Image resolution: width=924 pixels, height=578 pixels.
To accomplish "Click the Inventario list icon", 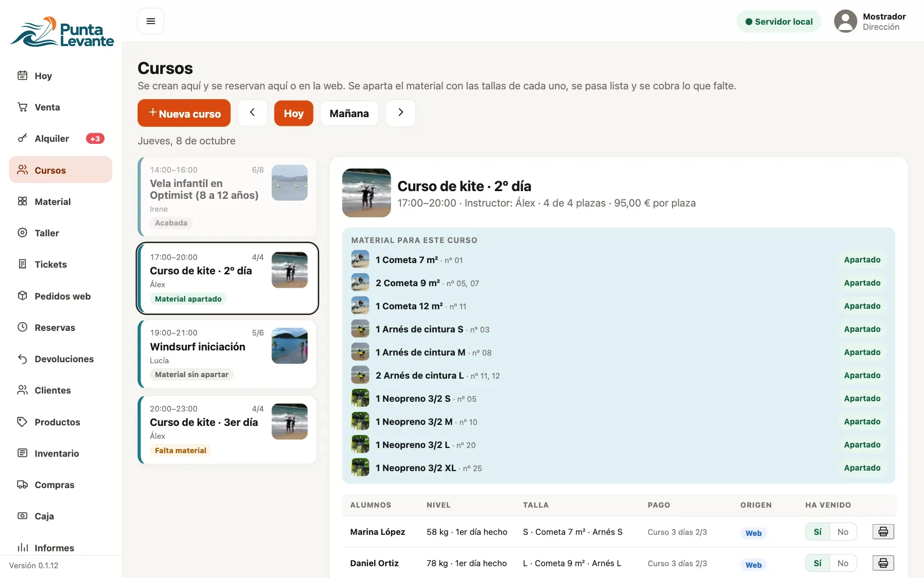I will pos(23,453).
